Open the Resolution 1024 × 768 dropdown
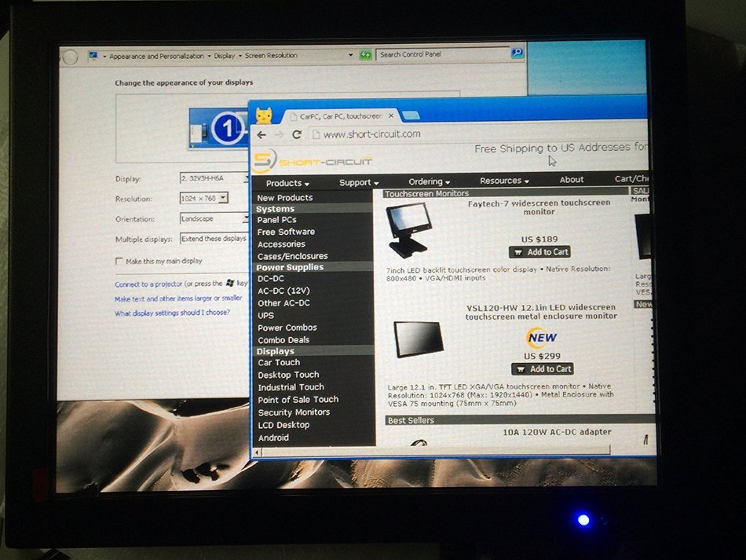 (x=204, y=198)
